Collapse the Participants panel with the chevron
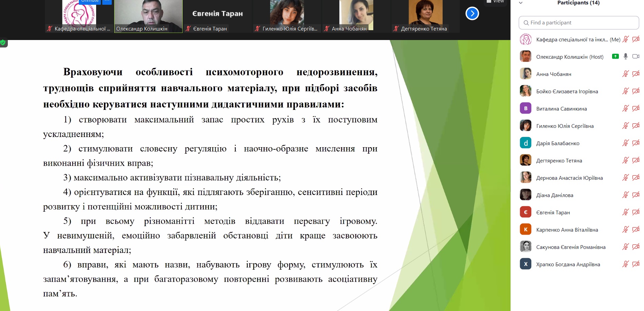This screenshot has width=644, height=311. [521, 3]
